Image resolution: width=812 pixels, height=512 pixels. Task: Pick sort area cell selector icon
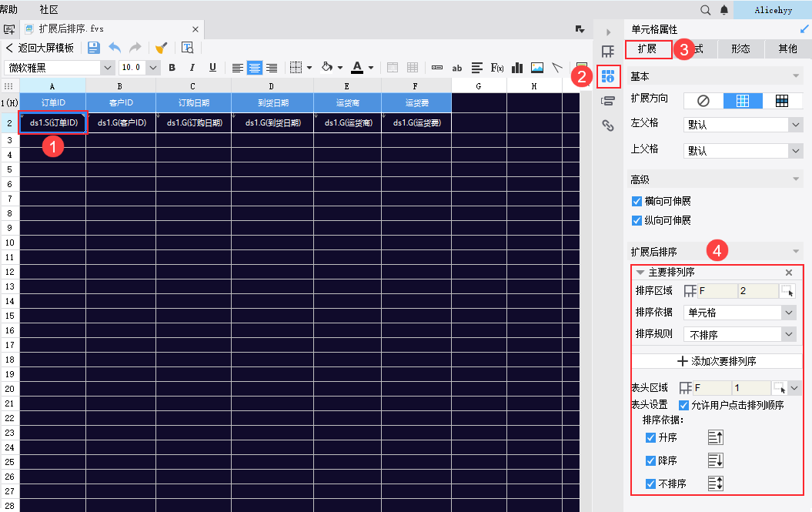click(x=787, y=291)
